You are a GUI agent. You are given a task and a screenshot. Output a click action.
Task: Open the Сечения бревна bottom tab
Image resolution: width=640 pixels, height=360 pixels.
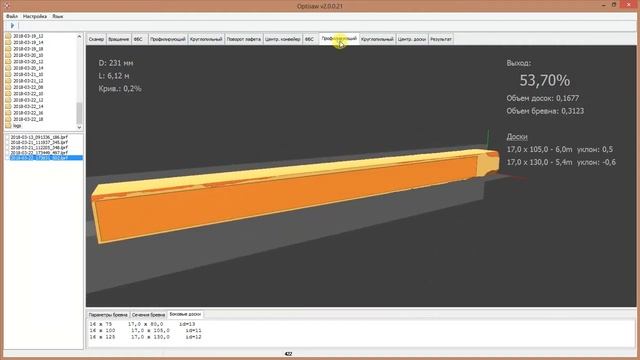click(148, 315)
